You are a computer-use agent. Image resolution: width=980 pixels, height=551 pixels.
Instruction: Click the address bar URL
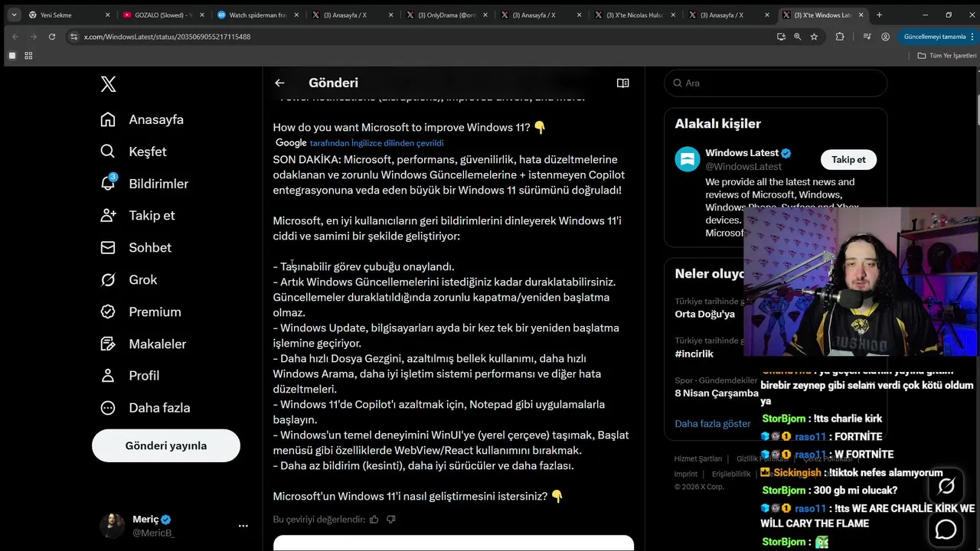[x=167, y=37]
